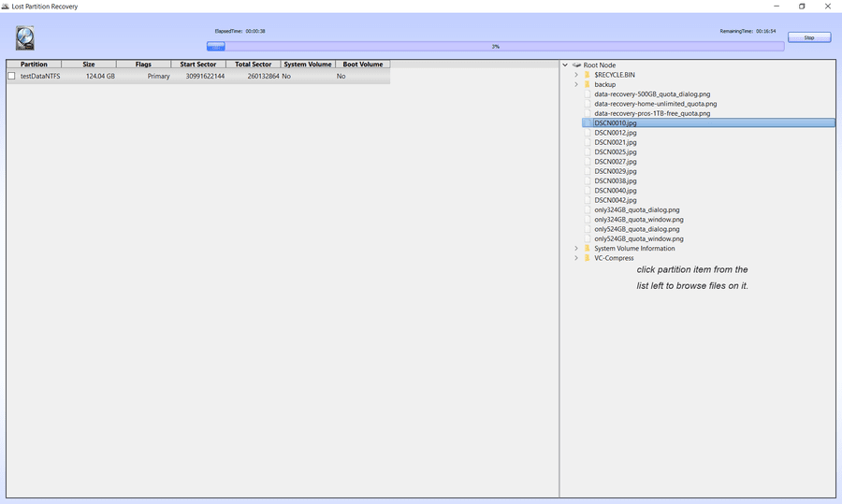Select System Volume Information tree item
This screenshot has height=504, width=842.
[634, 249]
